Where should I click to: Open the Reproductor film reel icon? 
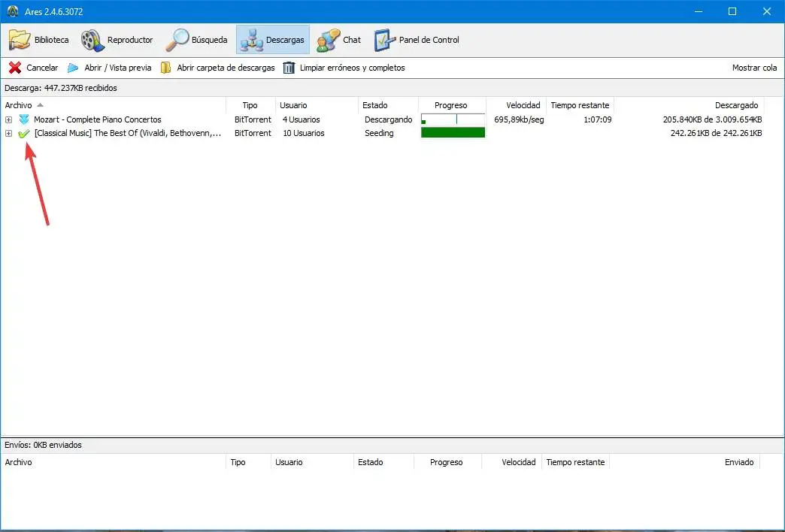[92, 40]
